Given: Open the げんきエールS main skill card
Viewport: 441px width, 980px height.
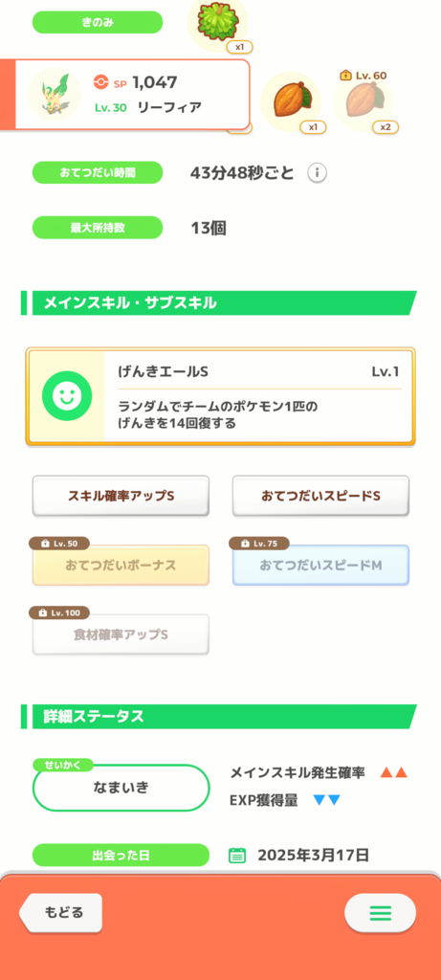Looking at the screenshot, I should coord(220,396).
